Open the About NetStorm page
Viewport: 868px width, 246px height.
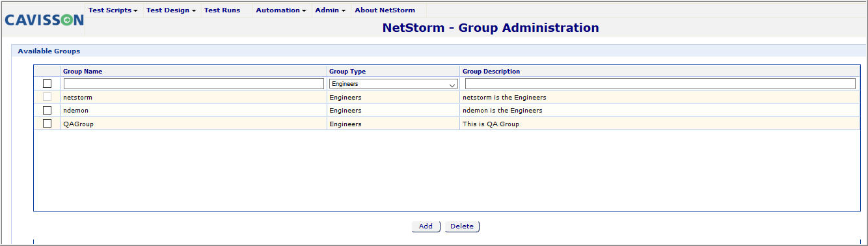click(385, 10)
